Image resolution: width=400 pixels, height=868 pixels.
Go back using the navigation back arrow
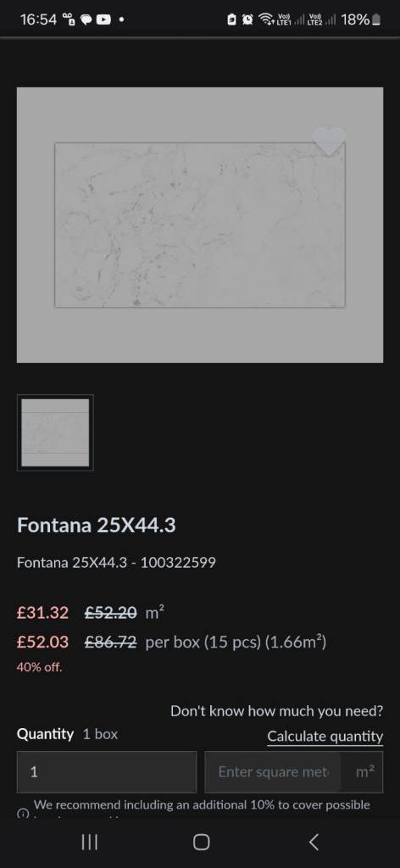[314, 842]
